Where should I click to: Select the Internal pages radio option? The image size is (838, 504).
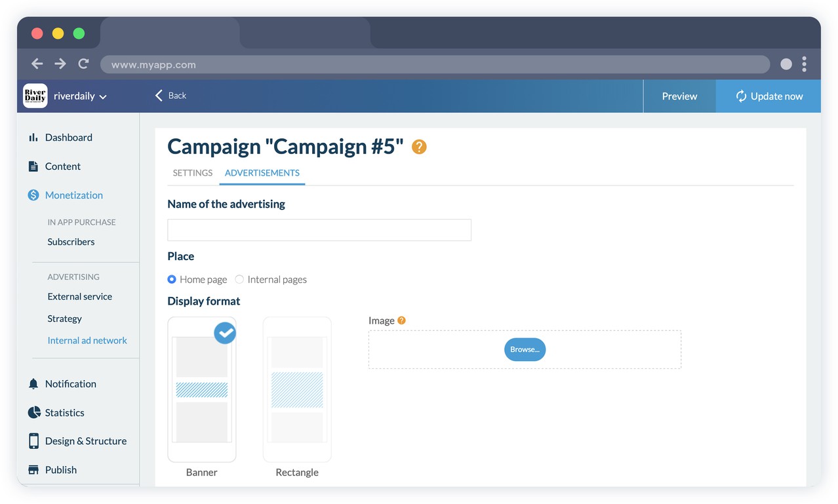pos(239,279)
